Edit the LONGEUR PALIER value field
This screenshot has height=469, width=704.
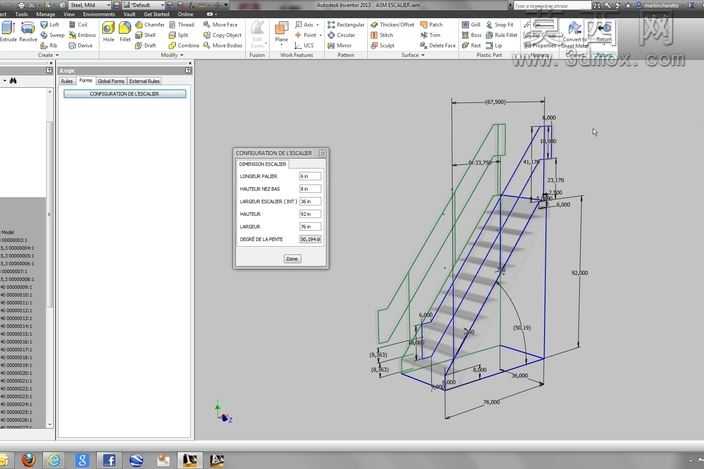click(310, 176)
